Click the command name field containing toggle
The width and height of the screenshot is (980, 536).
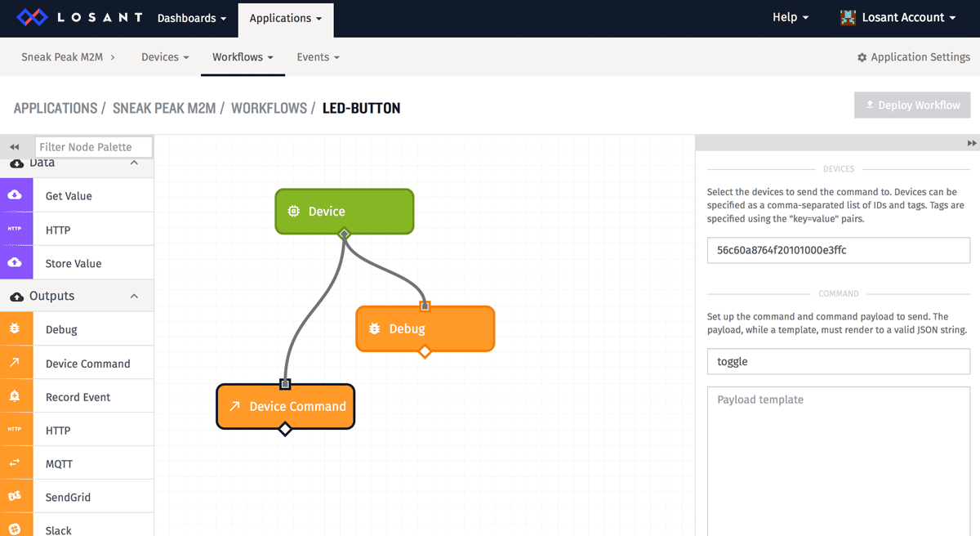pos(839,361)
